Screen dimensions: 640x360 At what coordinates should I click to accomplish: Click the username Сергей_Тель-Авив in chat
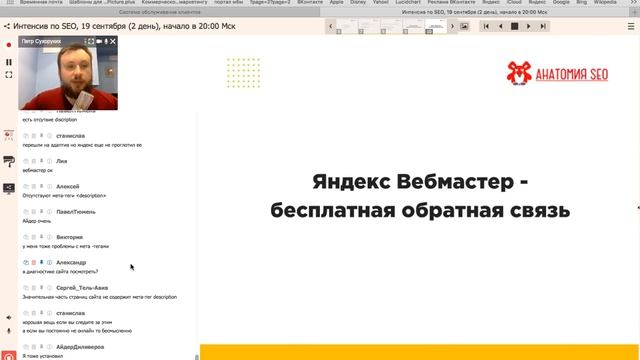(x=82, y=288)
